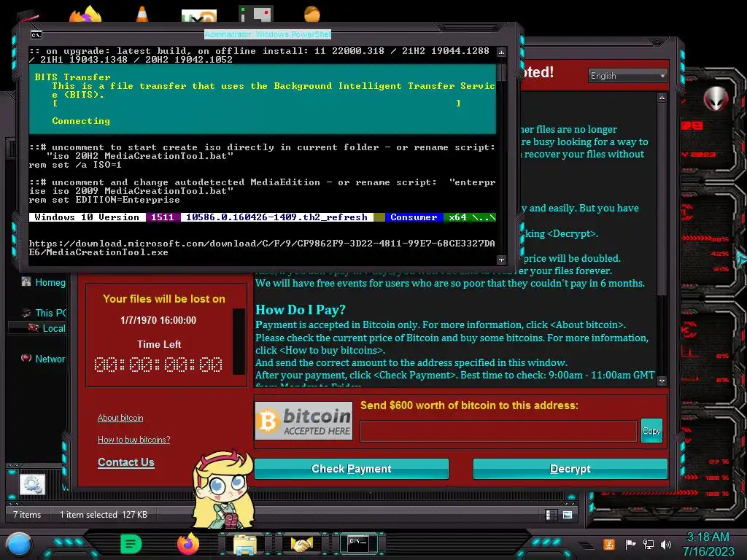Click the blue Consumer edition segment
747x560 pixels.
(414, 217)
